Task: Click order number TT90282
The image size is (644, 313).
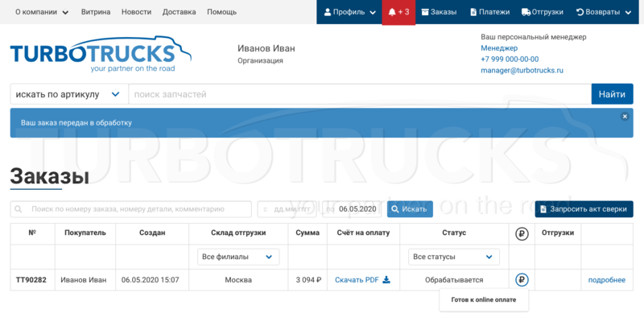Action: pos(31,280)
